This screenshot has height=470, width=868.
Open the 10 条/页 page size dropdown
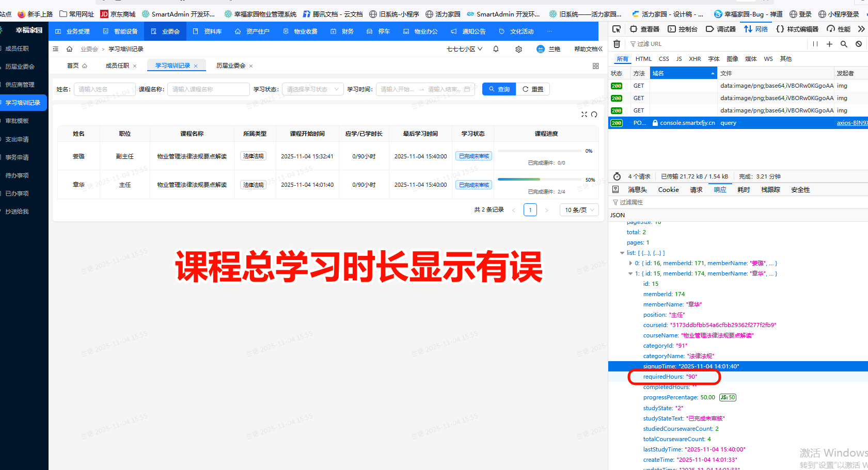pos(579,210)
